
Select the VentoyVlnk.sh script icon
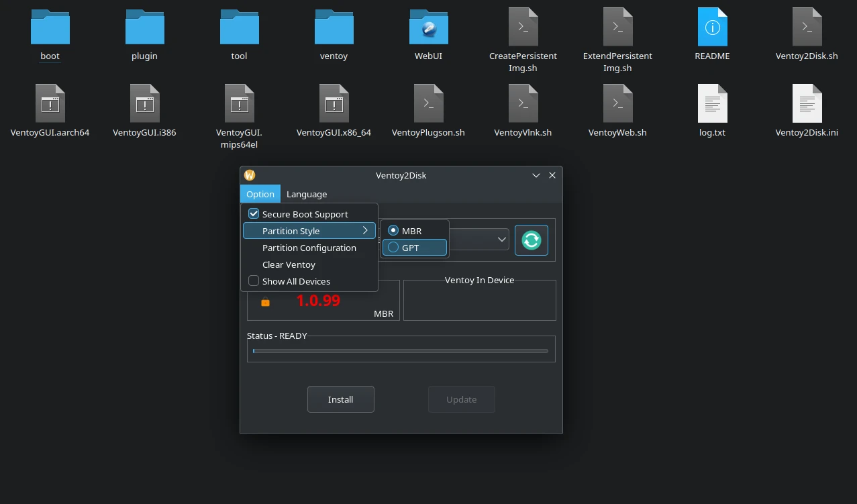point(523,103)
